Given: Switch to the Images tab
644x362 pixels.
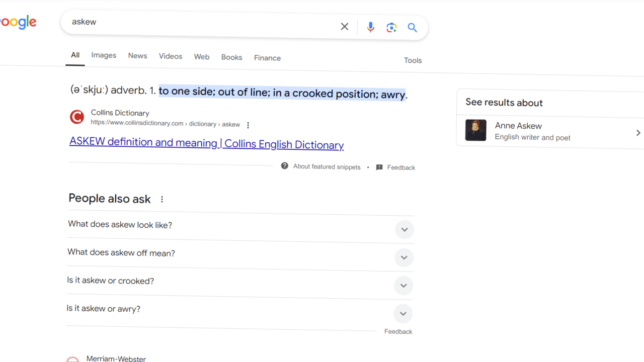Looking at the screenshot, I should pos(103,55).
